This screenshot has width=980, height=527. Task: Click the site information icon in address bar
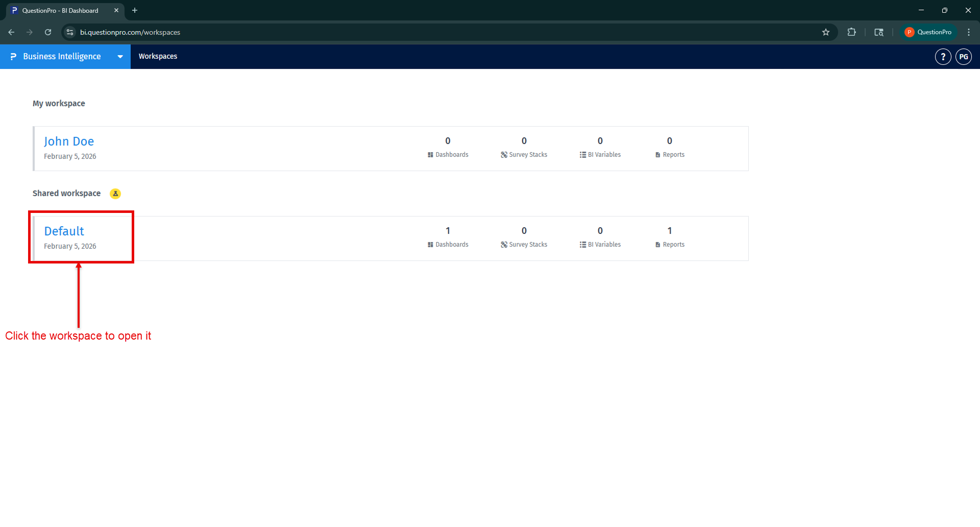coord(70,32)
